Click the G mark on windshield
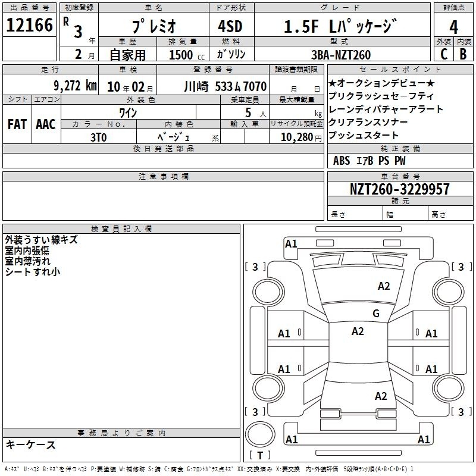Screen dimensions: 476x476 coord(376,313)
